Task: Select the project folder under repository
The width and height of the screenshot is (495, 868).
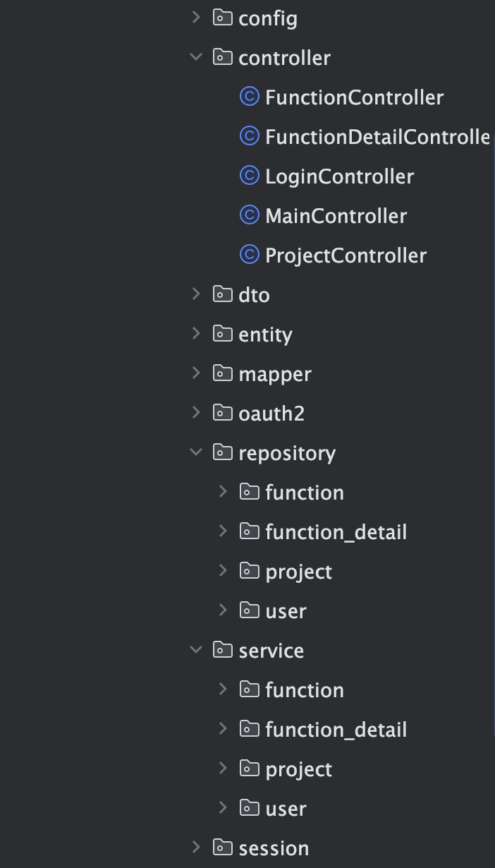Action: (x=298, y=571)
